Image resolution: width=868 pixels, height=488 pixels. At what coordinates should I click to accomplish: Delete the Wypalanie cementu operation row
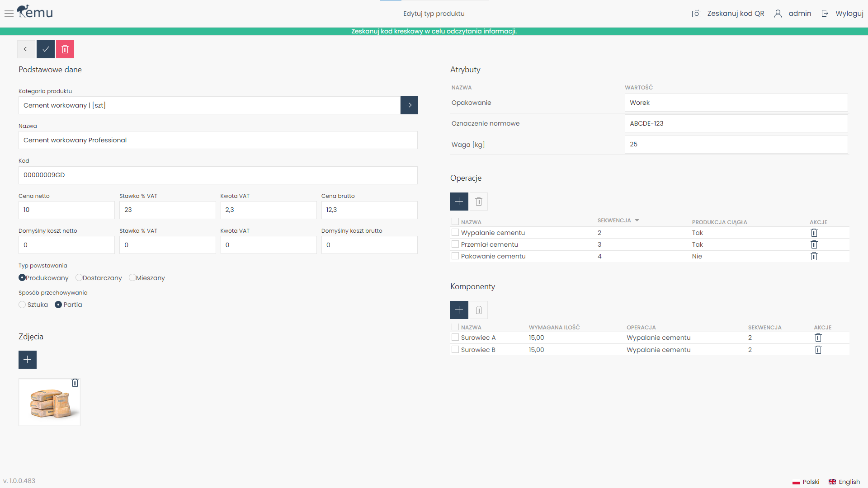pyautogui.click(x=814, y=233)
